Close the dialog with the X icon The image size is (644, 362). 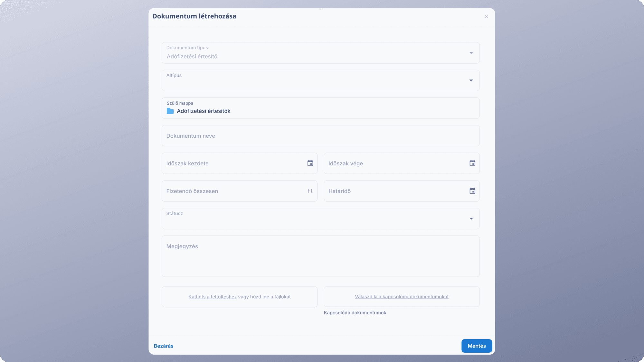[x=486, y=16]
